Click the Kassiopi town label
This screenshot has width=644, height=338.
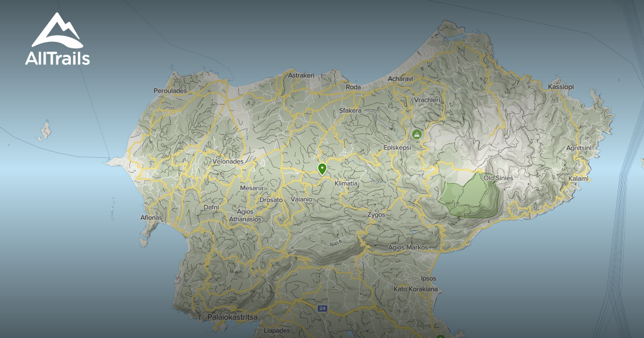561,86
